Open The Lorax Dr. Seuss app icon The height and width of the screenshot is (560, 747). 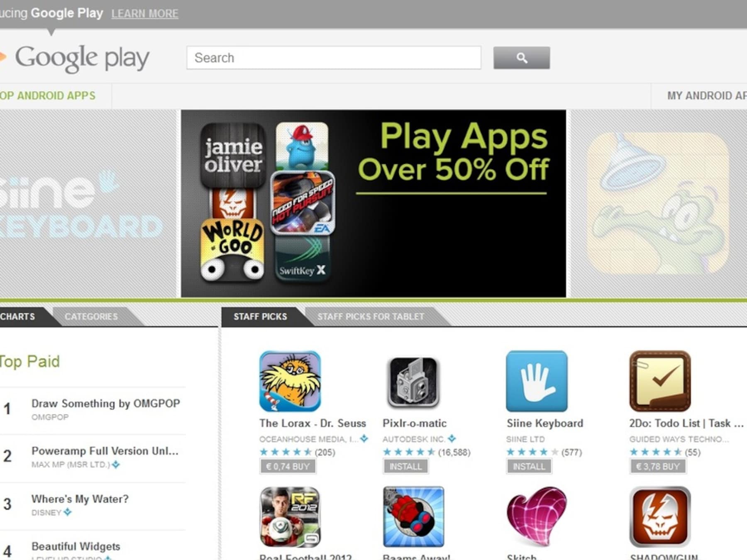pyautogui.click(x=290, y=381)
